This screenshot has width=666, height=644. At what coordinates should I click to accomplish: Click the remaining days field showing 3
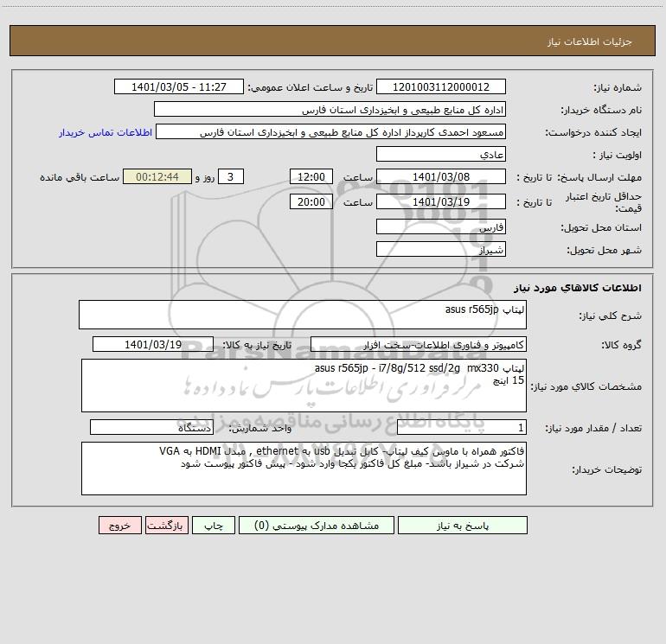[231, 176]
